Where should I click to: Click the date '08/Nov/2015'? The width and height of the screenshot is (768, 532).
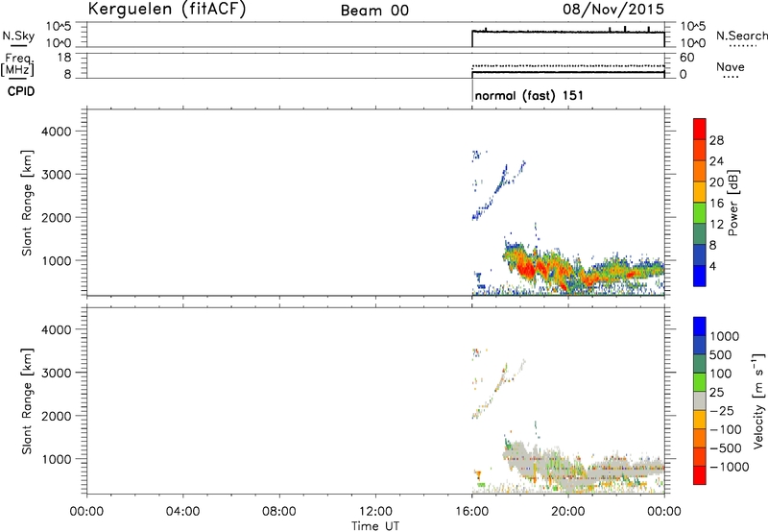point(613,9)
